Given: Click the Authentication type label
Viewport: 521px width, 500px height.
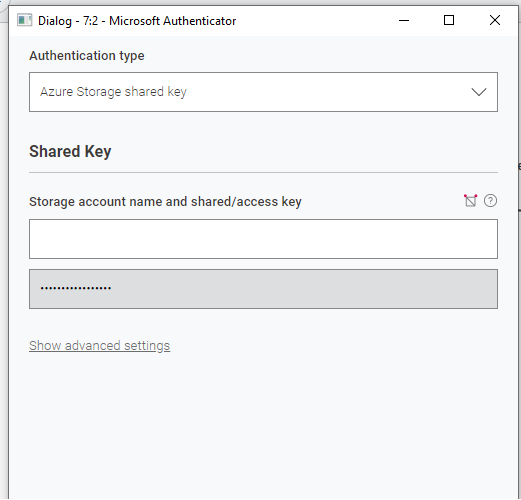Looking at the screenshot, I should [87, 56].
